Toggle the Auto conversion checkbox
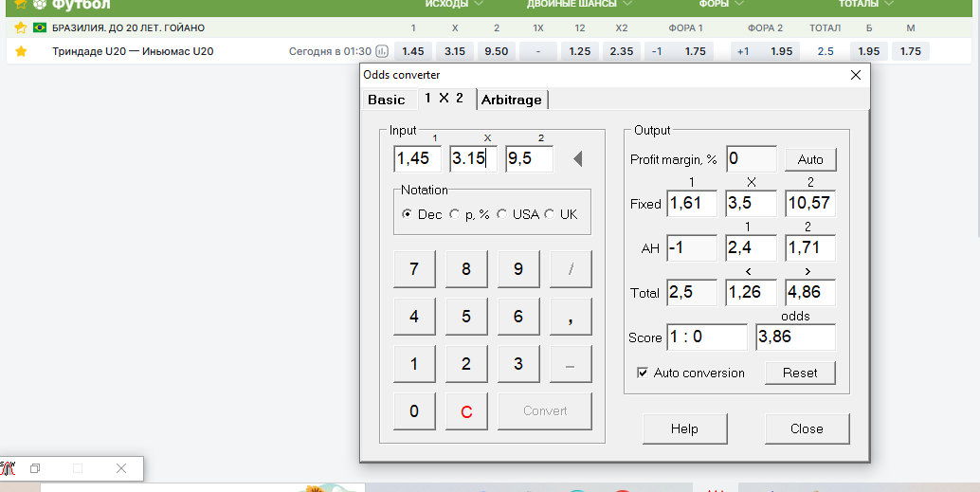The image size is (980, 492). pos(643,373)
